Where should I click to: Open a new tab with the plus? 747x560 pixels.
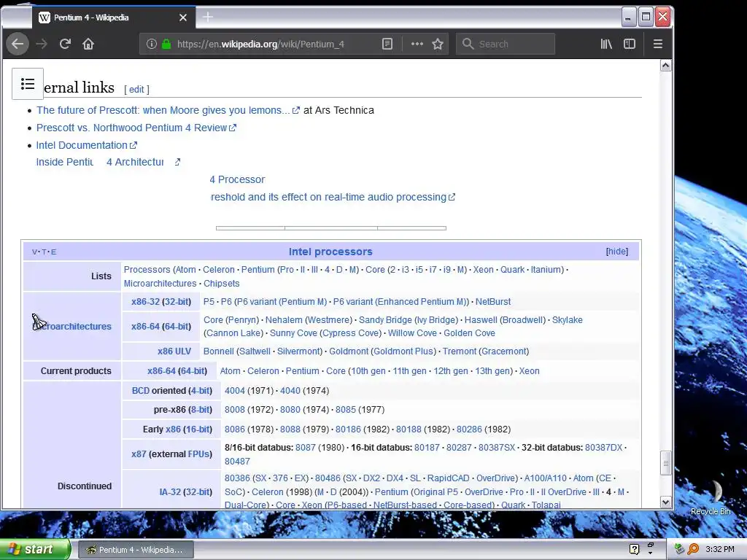pos(208,17)
